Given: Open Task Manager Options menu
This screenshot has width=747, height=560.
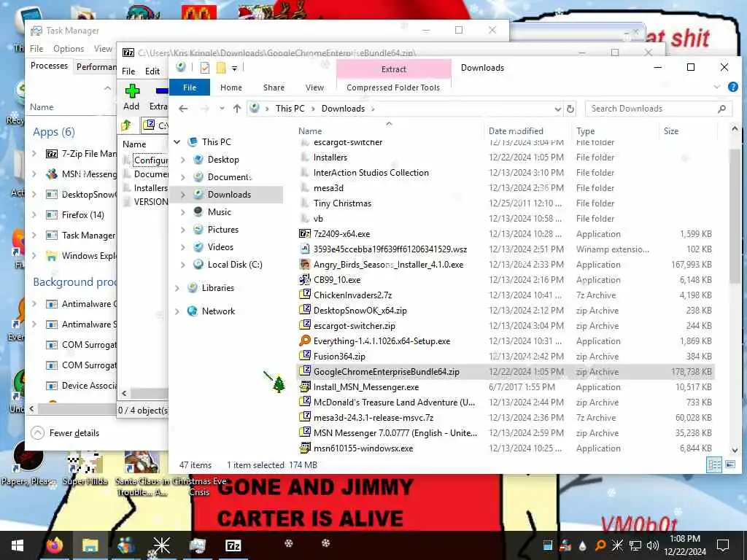Looking at the screenshot, I should 69,49.
